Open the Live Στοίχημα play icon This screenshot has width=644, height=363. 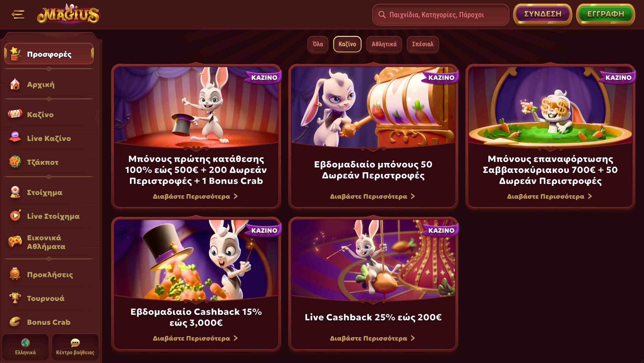click(x=15, y=216)
